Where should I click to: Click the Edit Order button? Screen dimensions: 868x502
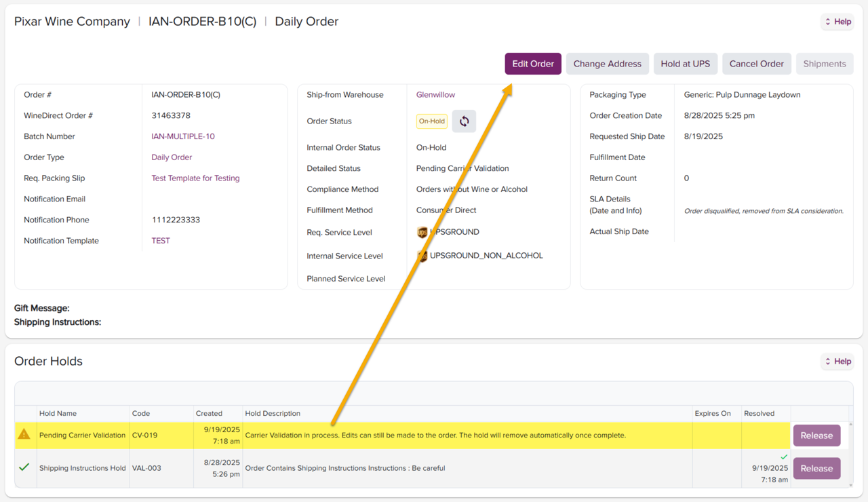click(533, 64)
